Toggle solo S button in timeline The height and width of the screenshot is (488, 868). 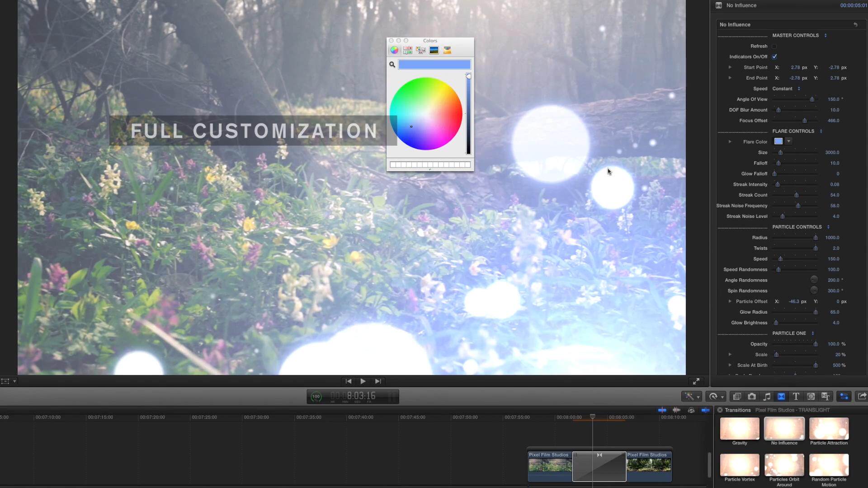691,410
